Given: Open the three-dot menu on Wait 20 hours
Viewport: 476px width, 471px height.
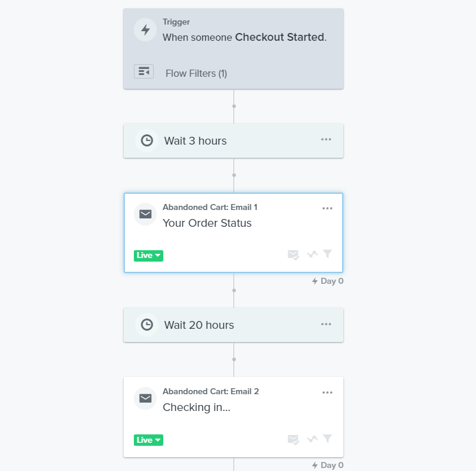Looking at the screenshot, I should pos(326,324).
